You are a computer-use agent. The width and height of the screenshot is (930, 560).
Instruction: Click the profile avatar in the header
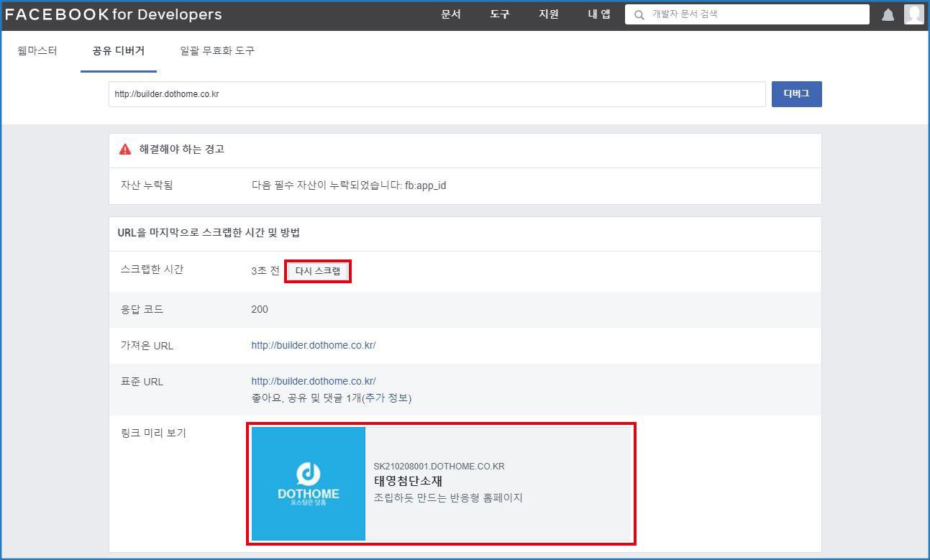(913, 14)
